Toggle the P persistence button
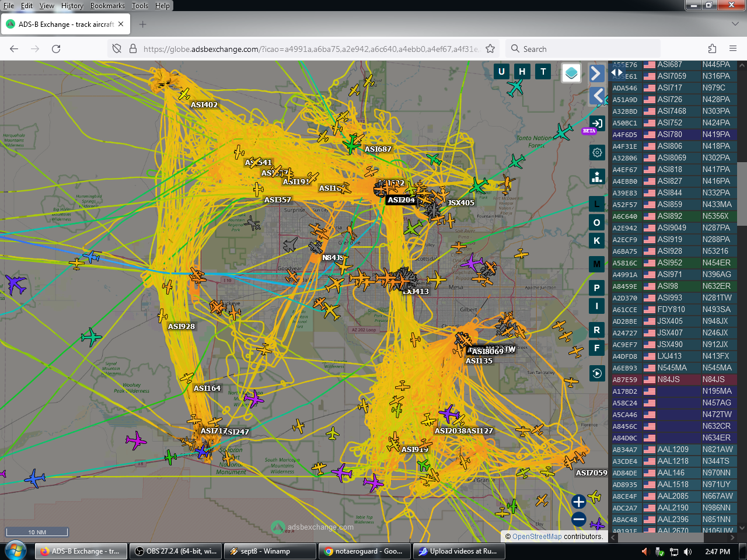Image resolution: width=747 pixels, height=560 pixels. (596, 288)
